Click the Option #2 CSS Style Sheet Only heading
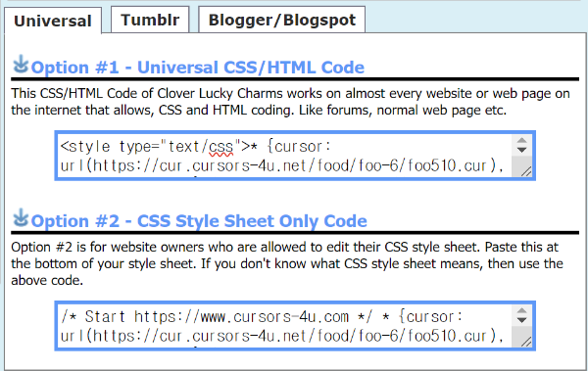 (199, 221)
